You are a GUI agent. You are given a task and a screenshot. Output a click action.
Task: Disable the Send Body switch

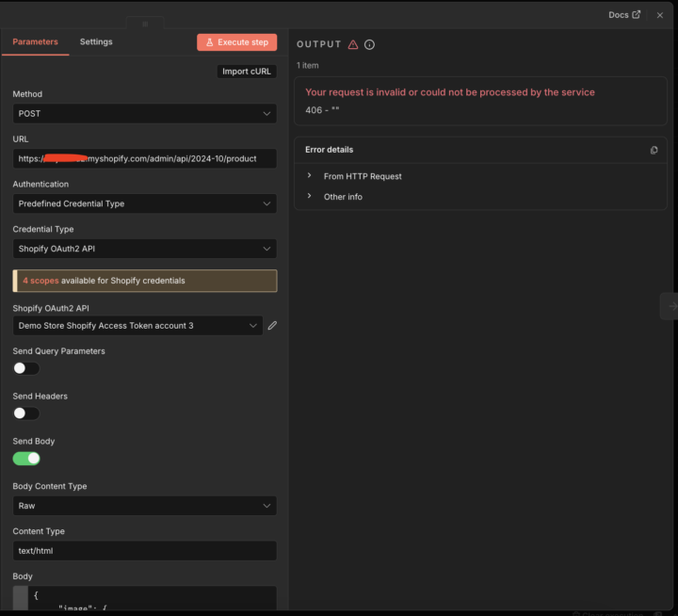tap(26, 459)
